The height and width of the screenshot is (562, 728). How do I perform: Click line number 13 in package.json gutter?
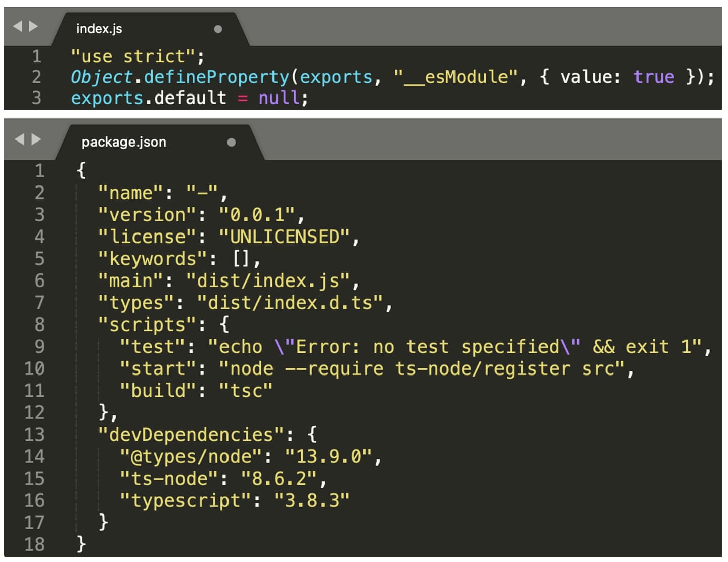34,435
